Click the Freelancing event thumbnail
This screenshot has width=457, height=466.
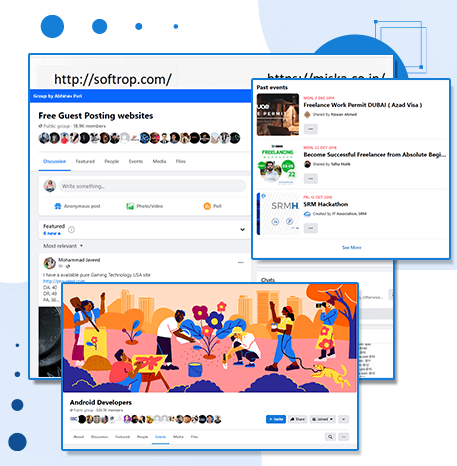pos(278,164)
